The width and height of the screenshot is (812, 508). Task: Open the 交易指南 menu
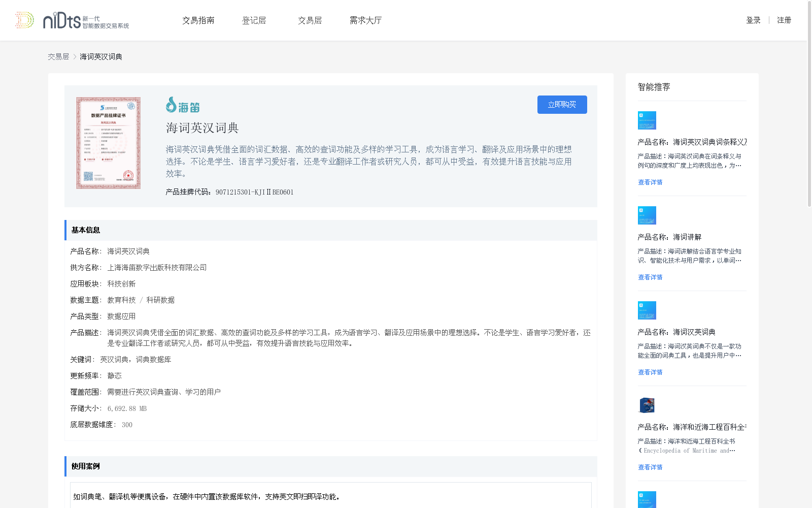point(198,20)
